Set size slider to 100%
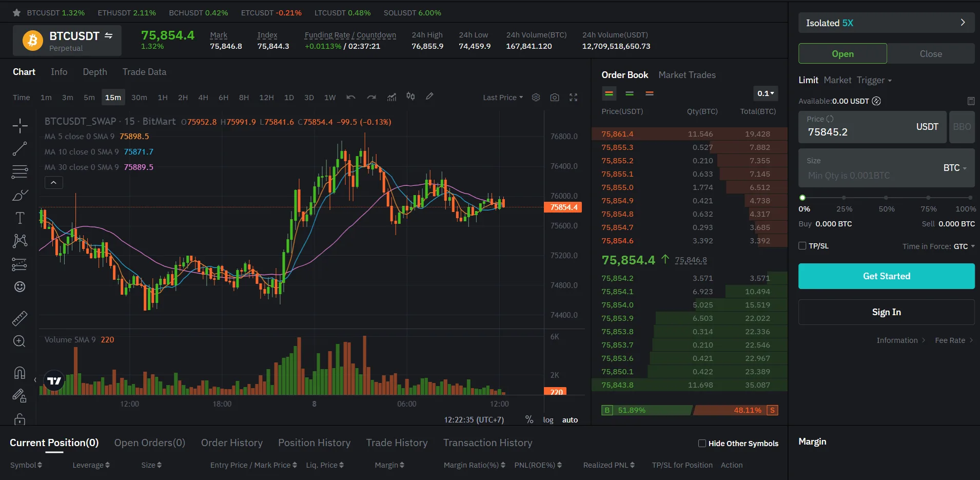The width and height of the screenshot is (980, 480). tap(970, 198)
